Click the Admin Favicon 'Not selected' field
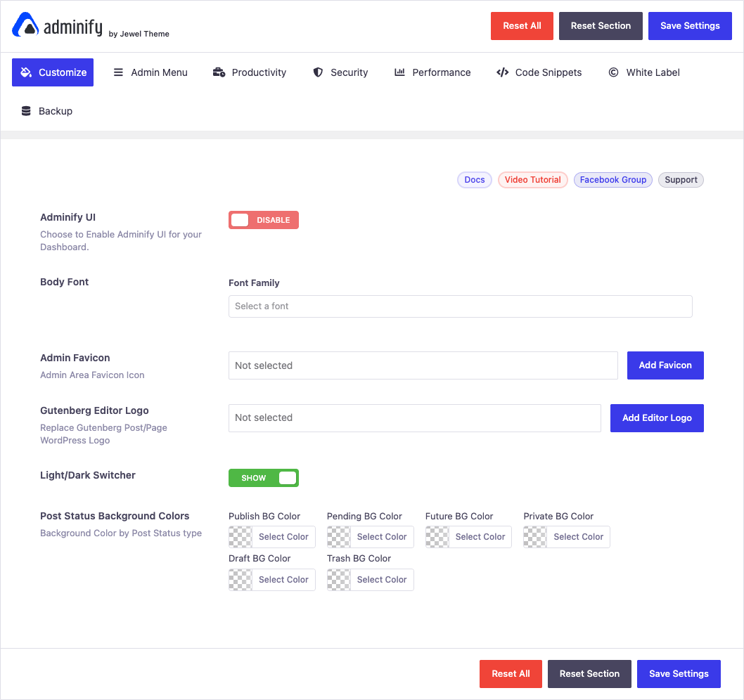744x700 pixels. click(423, 365)
